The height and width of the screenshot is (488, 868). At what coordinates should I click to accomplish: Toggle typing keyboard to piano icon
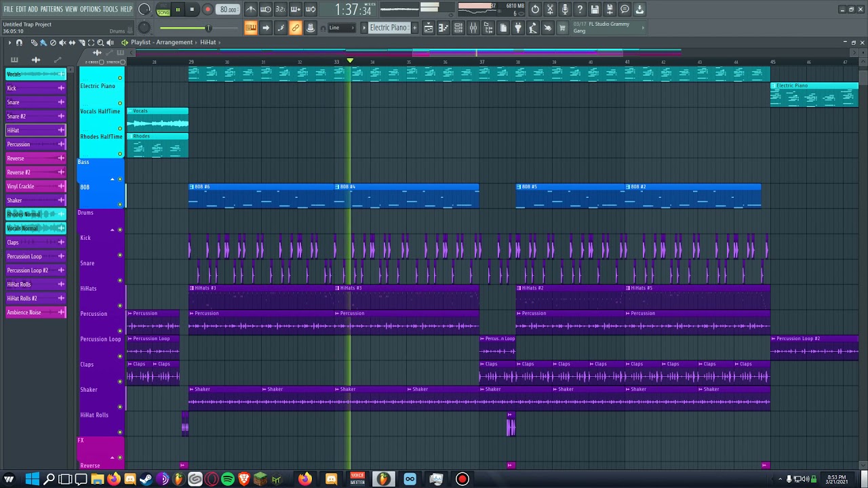click(x=251, y=28)
